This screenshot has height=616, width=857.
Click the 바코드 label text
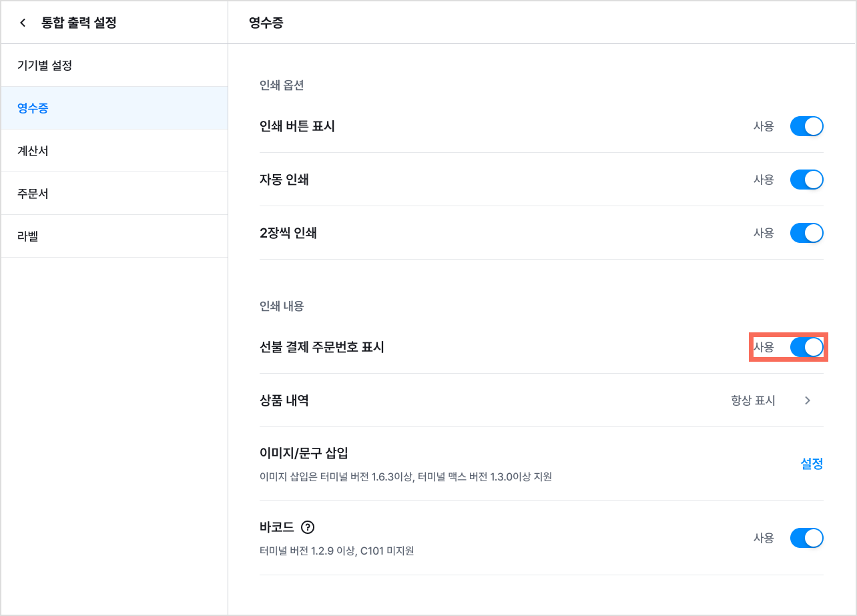277,527
